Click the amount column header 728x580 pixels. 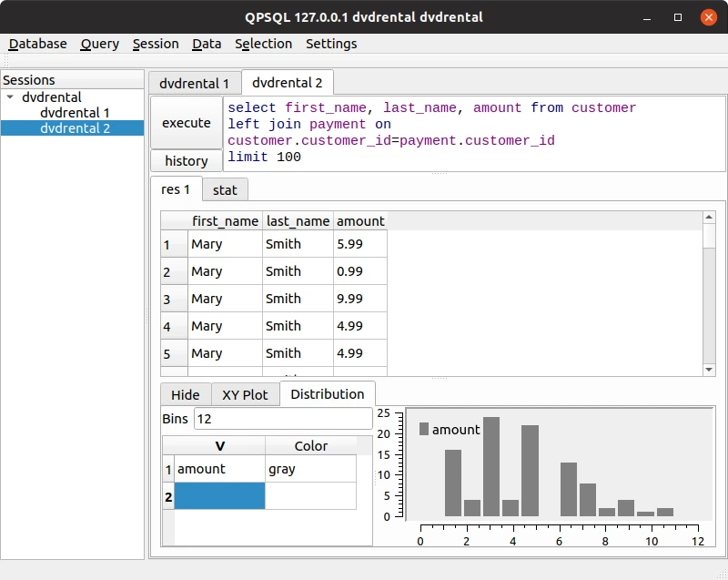coord(360,221)
